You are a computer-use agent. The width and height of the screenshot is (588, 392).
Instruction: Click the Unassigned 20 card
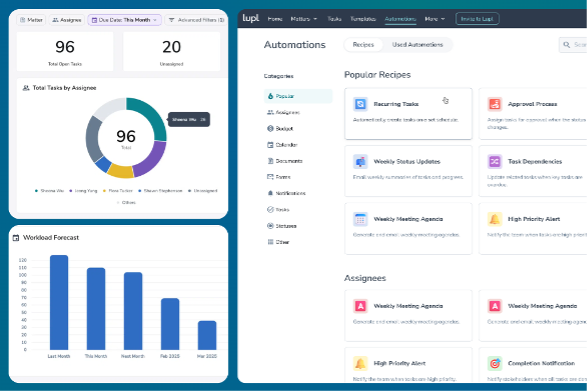[171, 51]
